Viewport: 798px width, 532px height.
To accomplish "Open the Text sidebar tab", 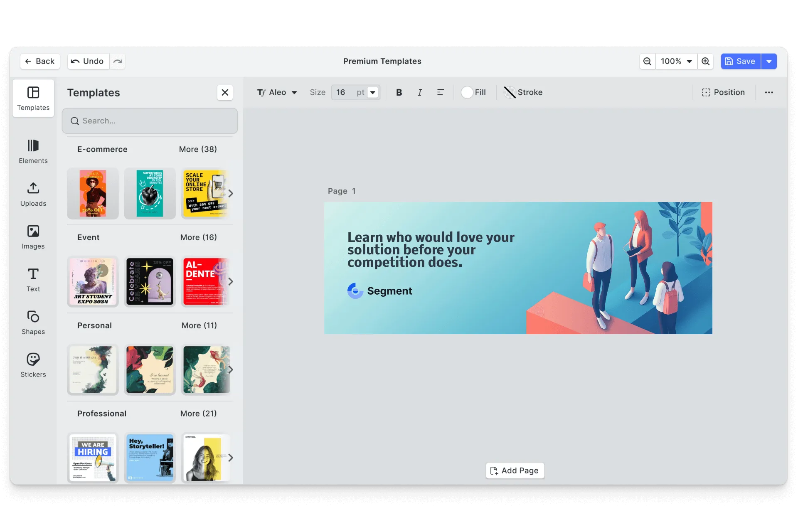I will [x=33, y=280].
